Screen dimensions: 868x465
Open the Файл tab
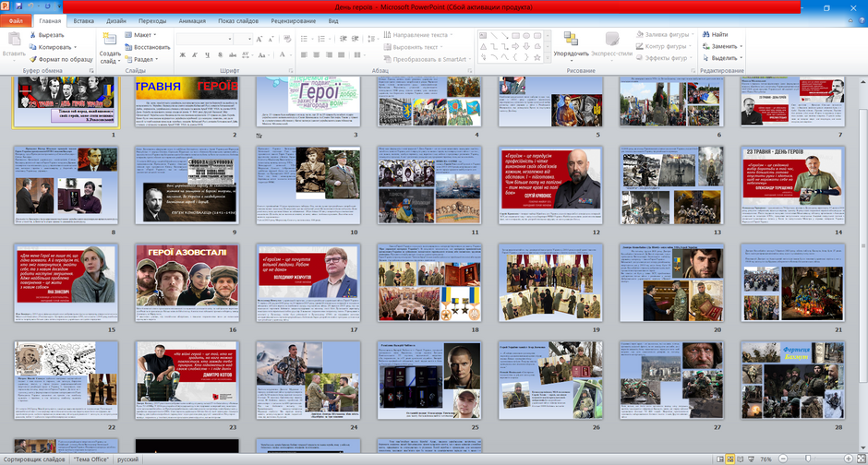click(16, 21)
